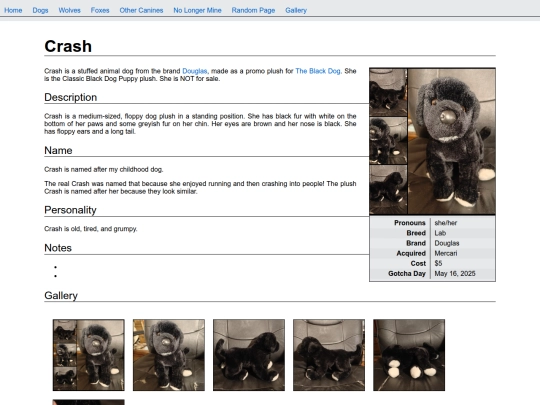
Task: Click the text 'Crash is old, tired, and grumpy.'
Action: [91, 229]
